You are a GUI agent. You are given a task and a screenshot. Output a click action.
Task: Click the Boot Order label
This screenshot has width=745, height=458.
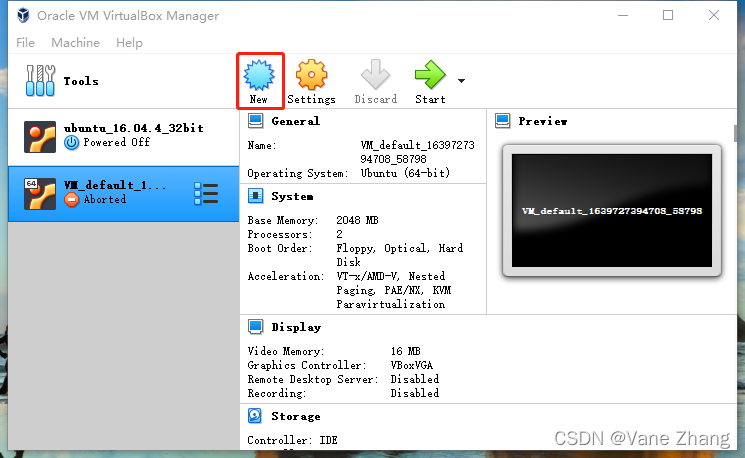279,248
